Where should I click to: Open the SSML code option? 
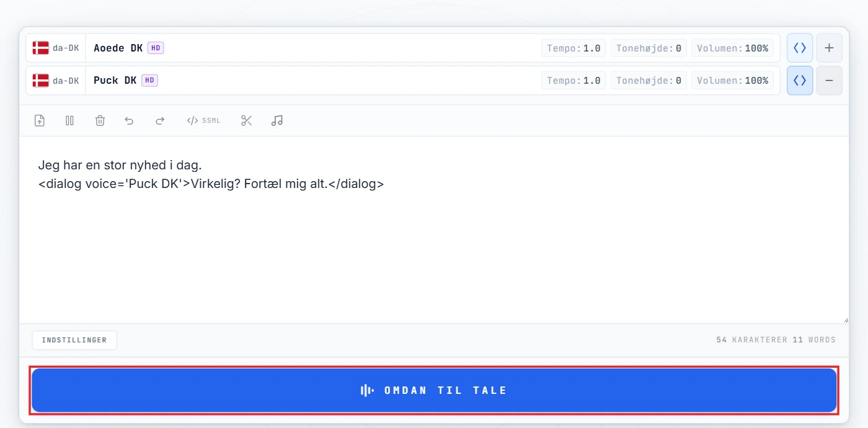coord(203,121)
